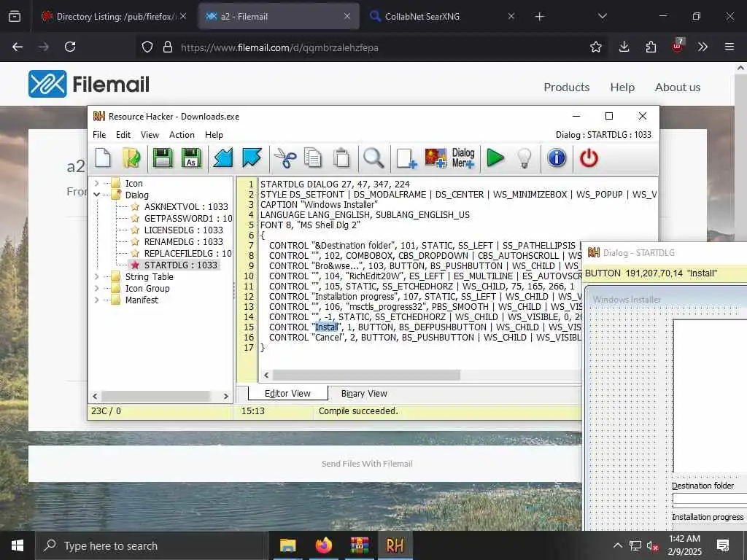The height and width of the screenshot is (560, 747).
Task: Open the Firefox list all tabs chevron
Action: pos(602,16)
